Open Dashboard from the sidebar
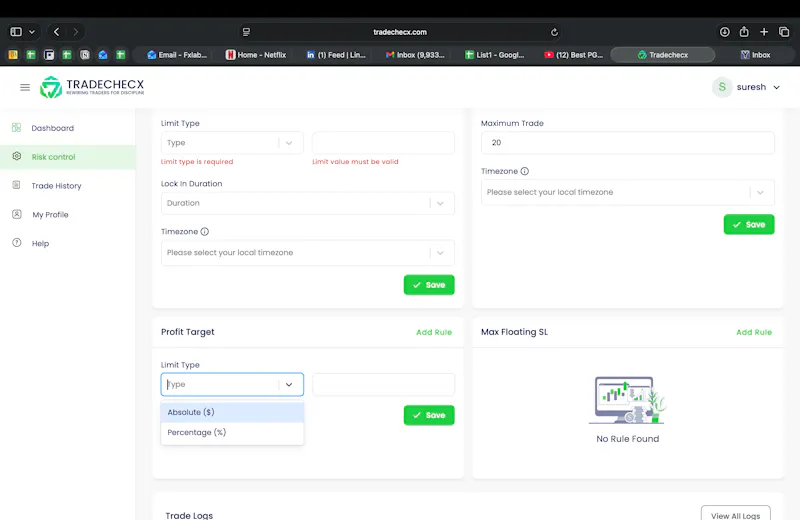This screenshot has width=800, height=520. point(53,128)
